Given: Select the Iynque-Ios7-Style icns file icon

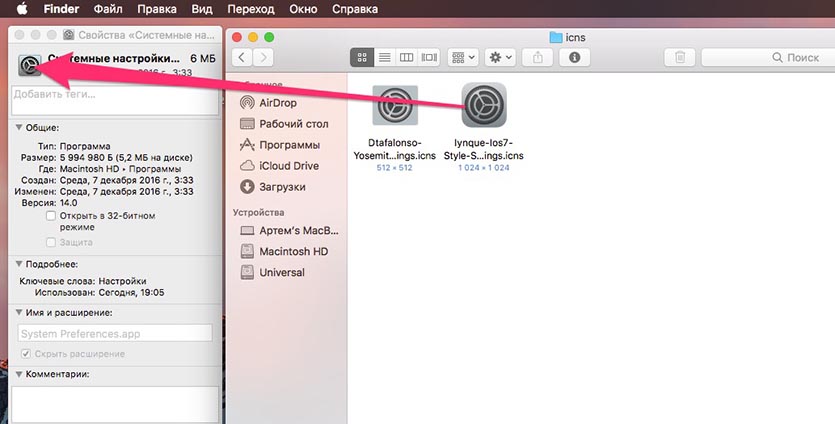Looking at the screenshot, I should (484, 105).
